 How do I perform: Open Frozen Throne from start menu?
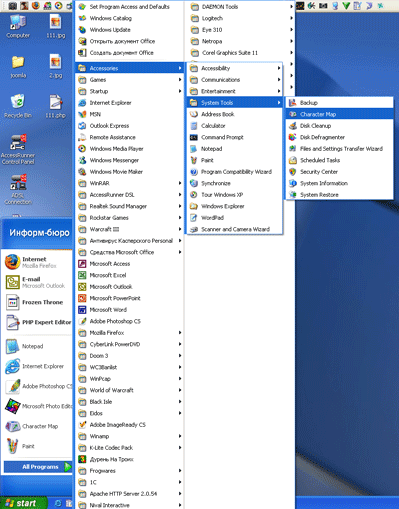click(37, 302)
